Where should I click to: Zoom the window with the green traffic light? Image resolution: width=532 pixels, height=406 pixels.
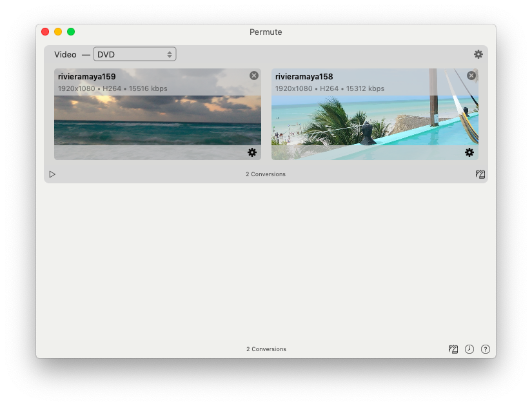point(71,31)
